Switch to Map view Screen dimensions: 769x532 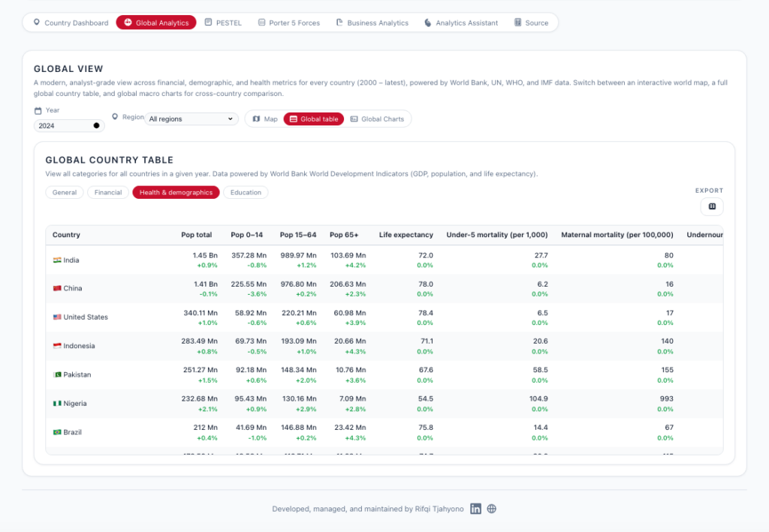point(264,119)
